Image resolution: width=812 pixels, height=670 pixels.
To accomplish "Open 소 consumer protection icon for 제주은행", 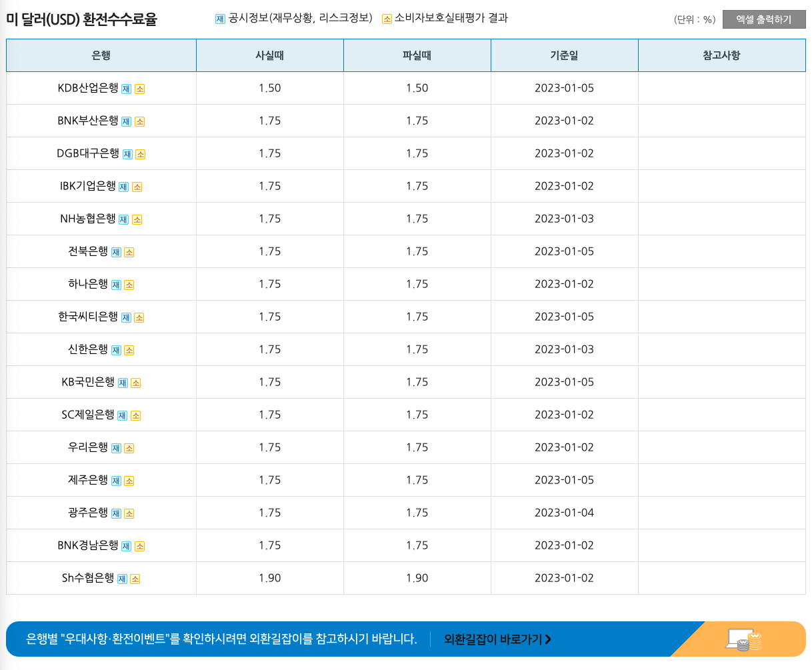I will pyautogui.click(x=129, y=481).
